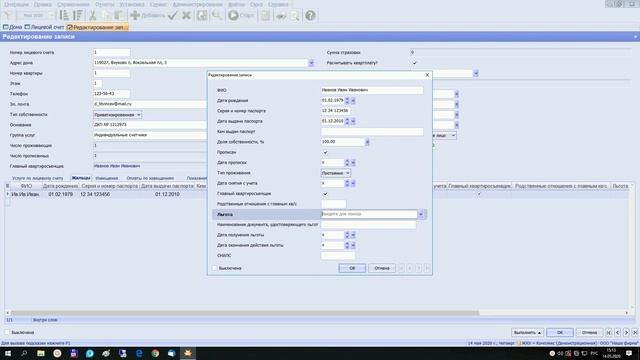Select the Редактирование зап... window tab
640x360 pixels.
pos(97,27)
